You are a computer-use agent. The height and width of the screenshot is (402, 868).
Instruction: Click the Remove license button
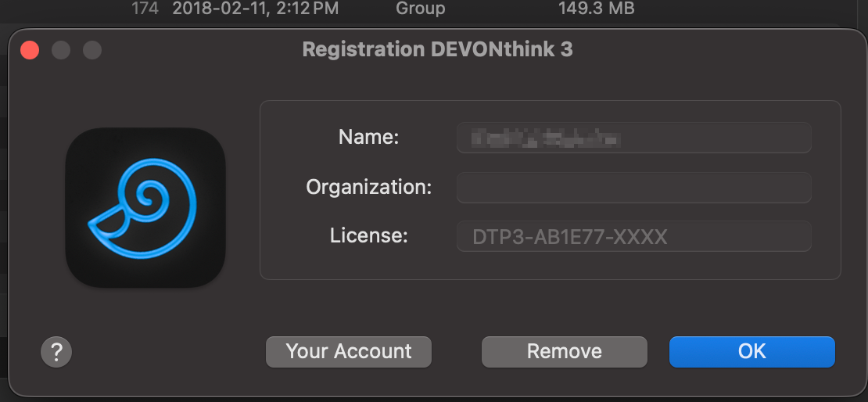(x=564, y=352)
